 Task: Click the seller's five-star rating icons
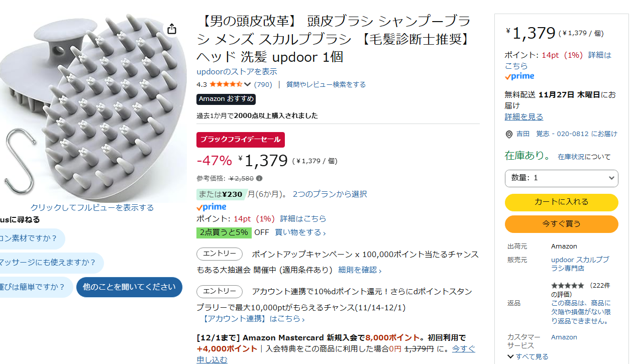568,286
